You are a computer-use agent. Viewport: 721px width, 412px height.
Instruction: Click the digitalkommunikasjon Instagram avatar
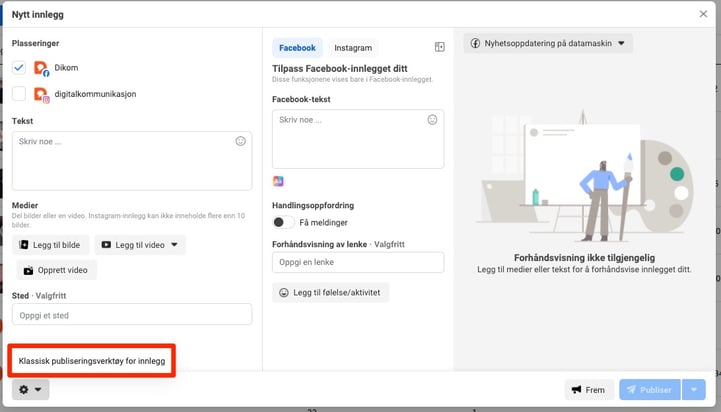(x=41, y=95)
